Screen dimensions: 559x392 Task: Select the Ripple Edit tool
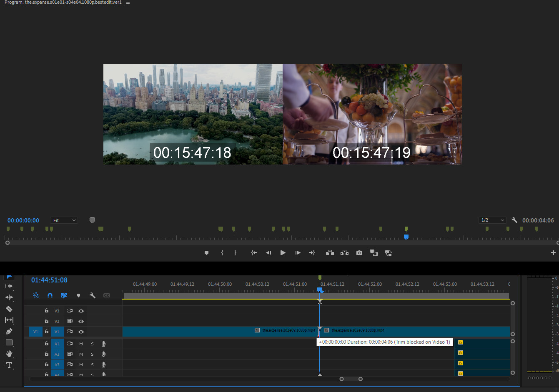[x=9, y=297]
